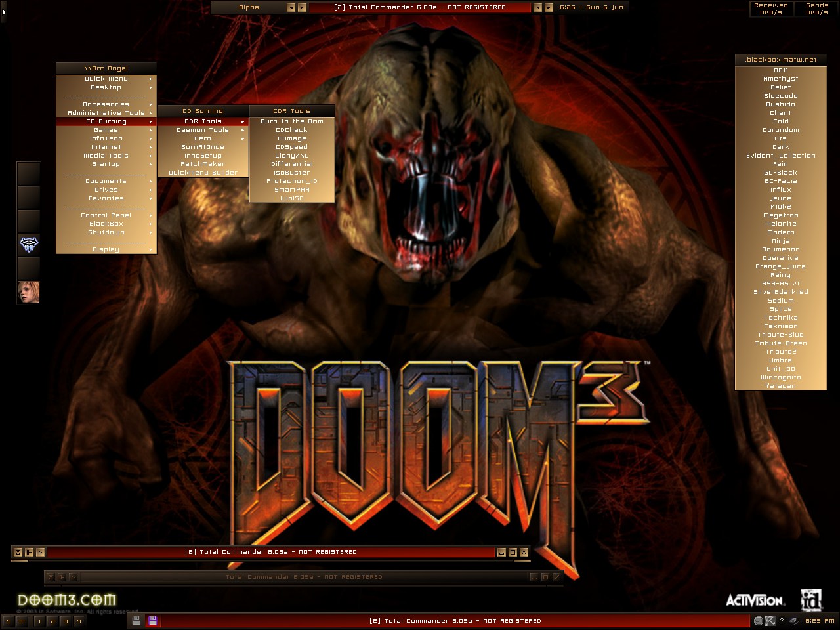Click previous workspace arrow next to .Alpha
The height and width of the screenshot is (630, 840).
[x=291, y=7]
